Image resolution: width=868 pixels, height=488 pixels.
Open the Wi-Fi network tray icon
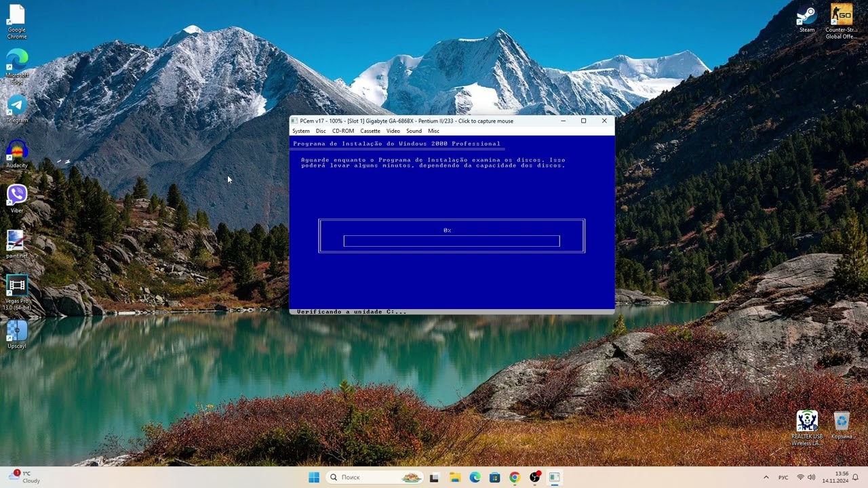coord(800,477)
